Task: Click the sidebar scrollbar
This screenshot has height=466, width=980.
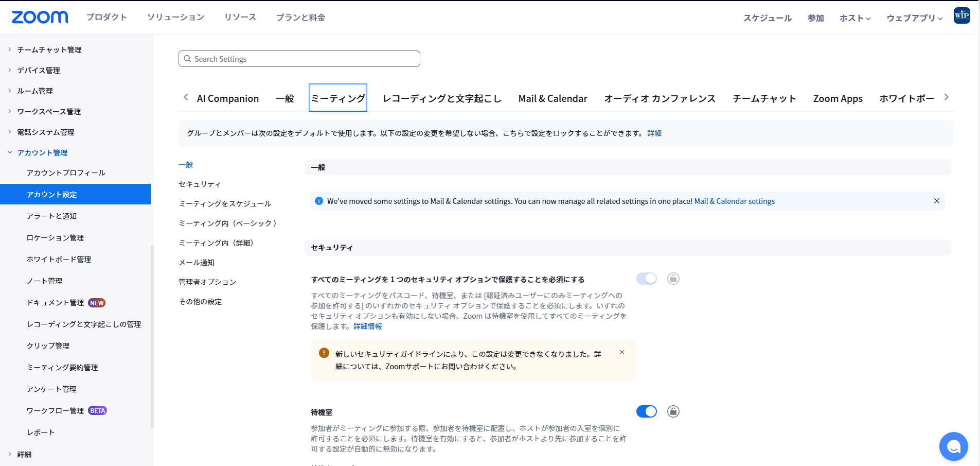Action: click(x=152, y=336)
